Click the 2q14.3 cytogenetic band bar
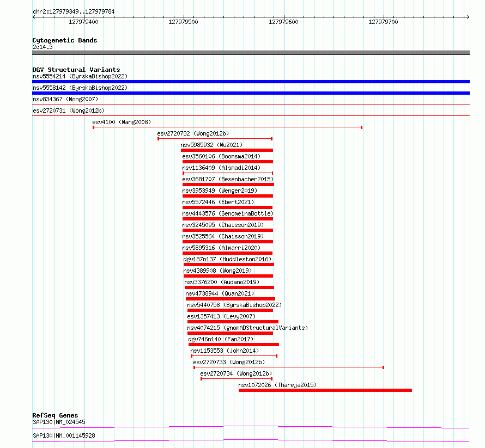485x448 pixels. (251, 53)
